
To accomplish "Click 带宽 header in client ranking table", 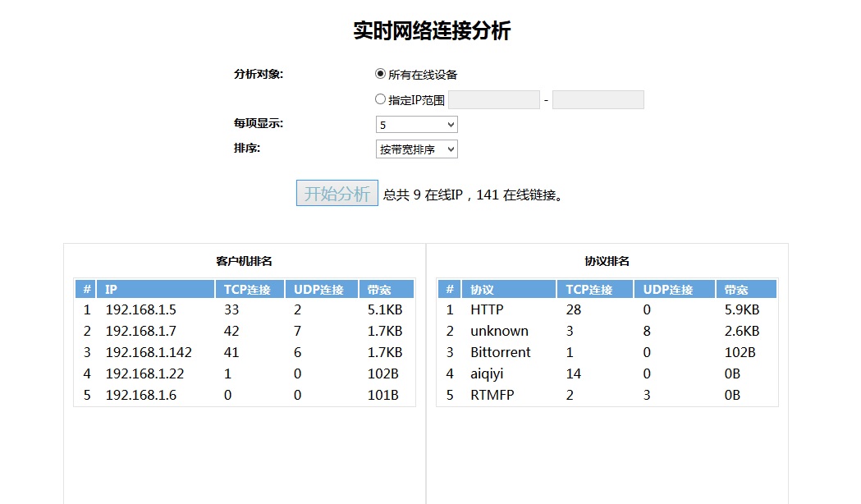I will point(386,290).
